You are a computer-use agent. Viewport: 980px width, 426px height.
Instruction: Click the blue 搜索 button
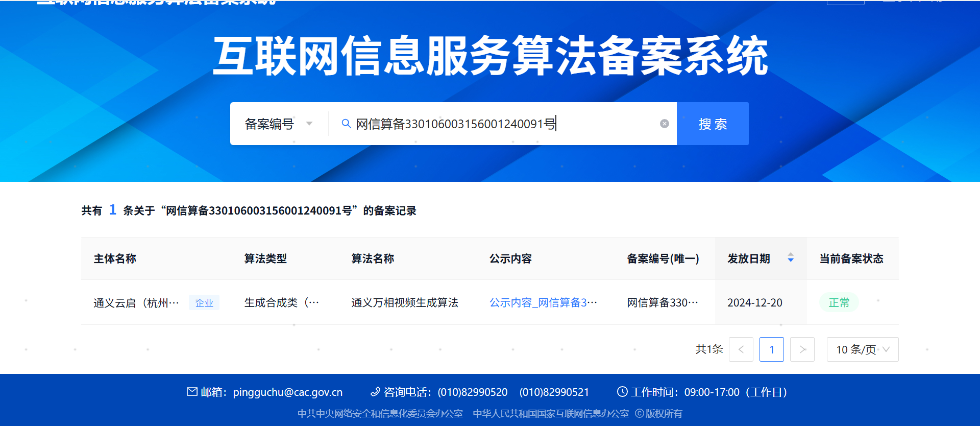tap(713, 124)
